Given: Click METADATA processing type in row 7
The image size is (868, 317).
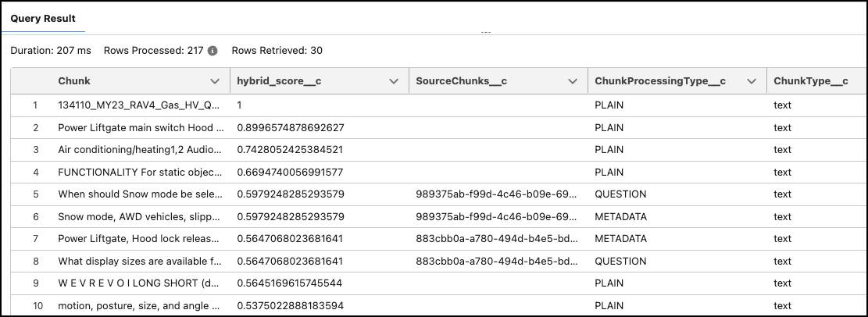Looking at the screenshot, I should click(620, 239).
